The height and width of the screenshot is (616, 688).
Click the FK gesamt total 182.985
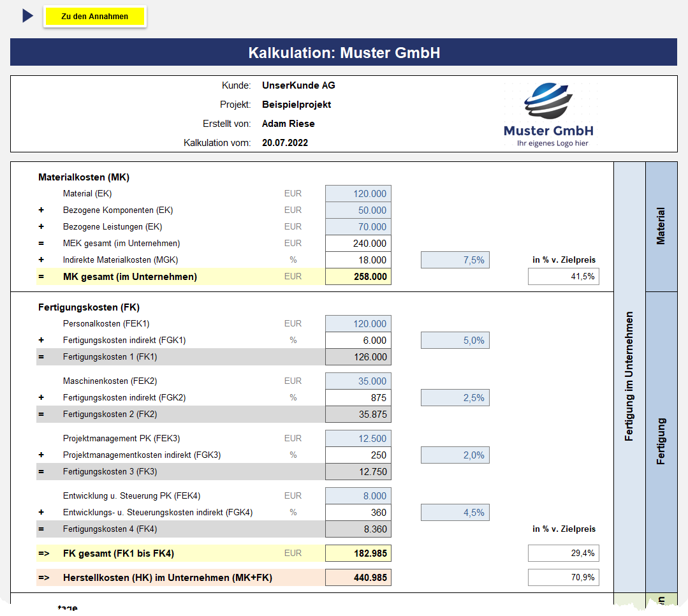(x=358, y=554)
